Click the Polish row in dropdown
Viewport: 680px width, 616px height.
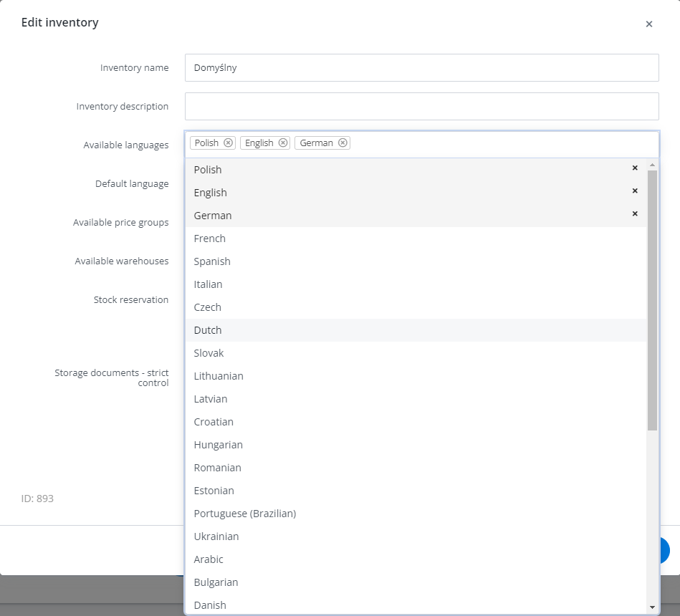coord(416,170)
